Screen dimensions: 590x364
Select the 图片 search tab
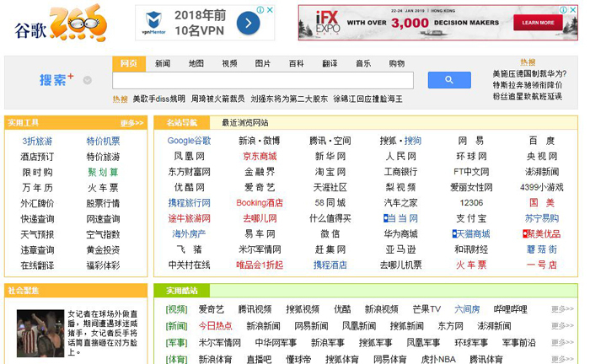[263, 64]
